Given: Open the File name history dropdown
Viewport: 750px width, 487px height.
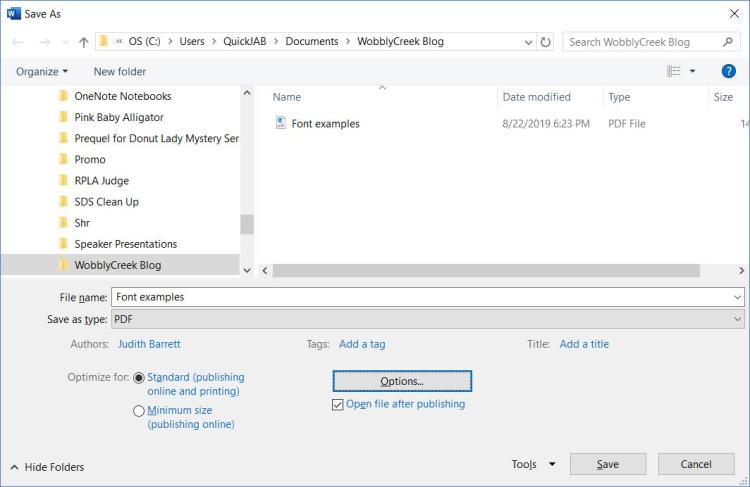Looking at the screenshot, I should 737,297.
